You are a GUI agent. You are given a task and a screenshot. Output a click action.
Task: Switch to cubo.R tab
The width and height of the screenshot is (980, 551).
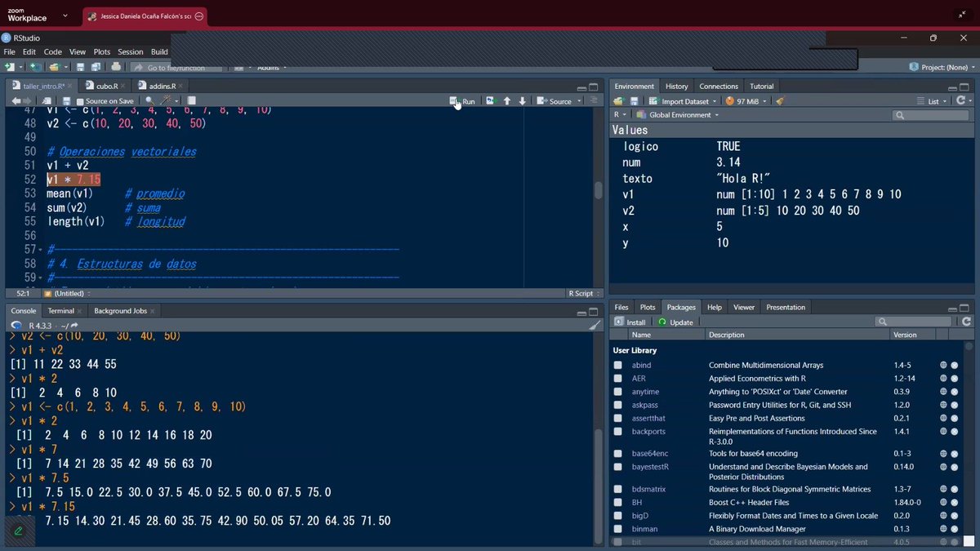click(106, 86)
